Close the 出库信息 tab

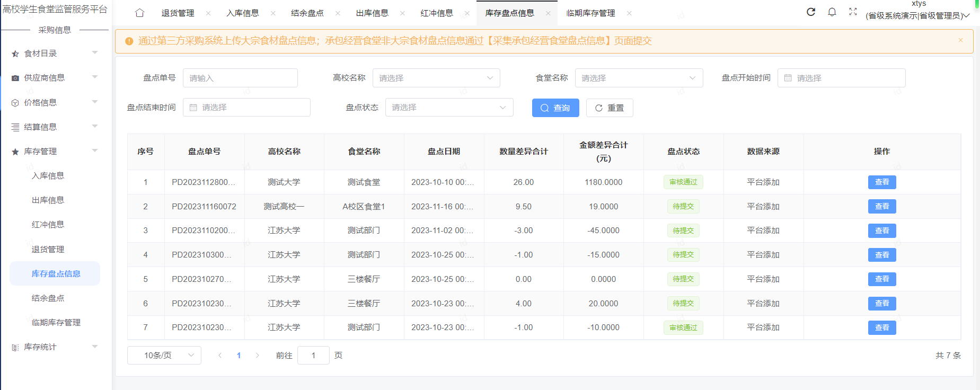pos(402,13)
